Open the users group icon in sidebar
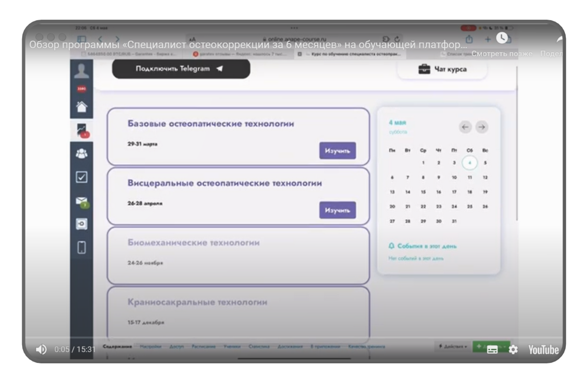The image size is (588, 383). click(82, 153)
